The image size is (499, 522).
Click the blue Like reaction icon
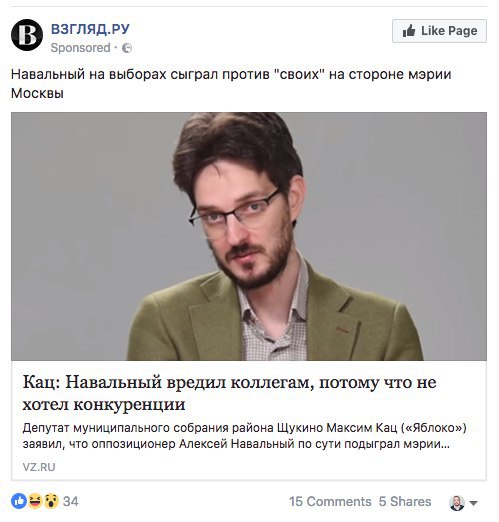point(19,501)
